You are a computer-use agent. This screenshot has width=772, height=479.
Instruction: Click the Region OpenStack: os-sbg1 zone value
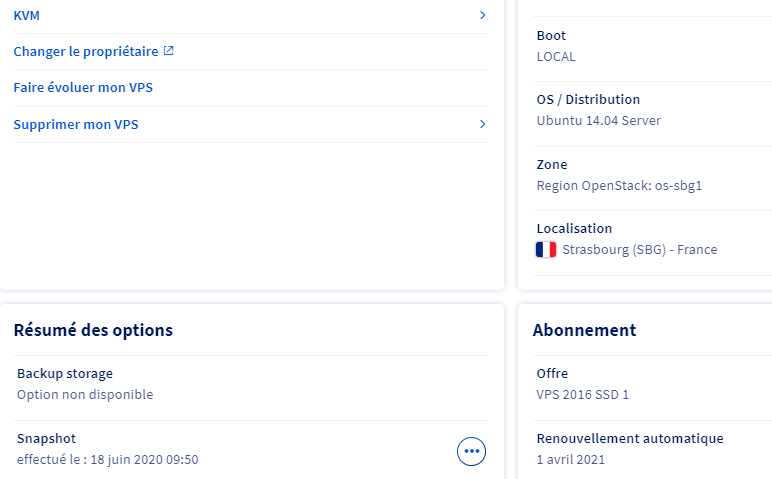point(619,185)
